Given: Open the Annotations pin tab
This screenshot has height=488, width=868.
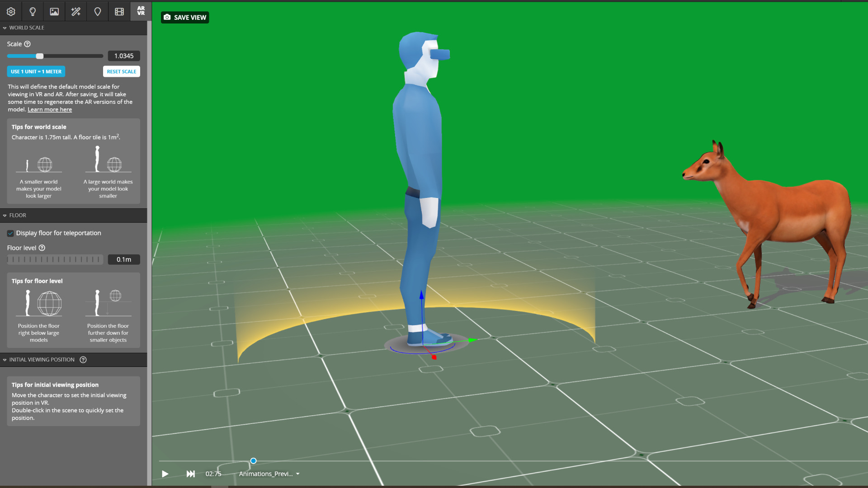Looking at the screenshot, I should click(x=98, y=12).
